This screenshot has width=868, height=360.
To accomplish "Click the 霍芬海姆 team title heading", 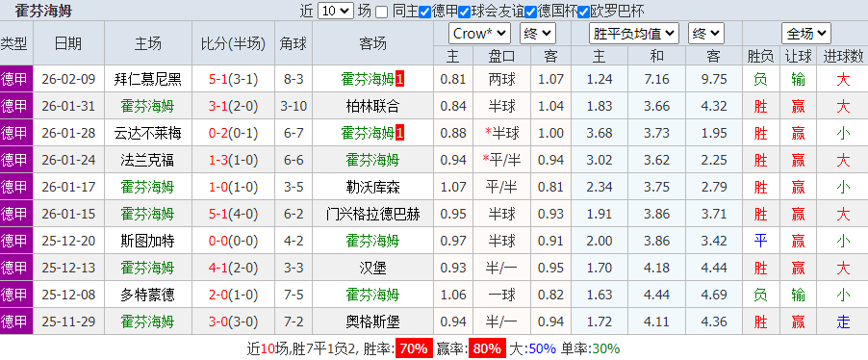I will click(43, 12).
